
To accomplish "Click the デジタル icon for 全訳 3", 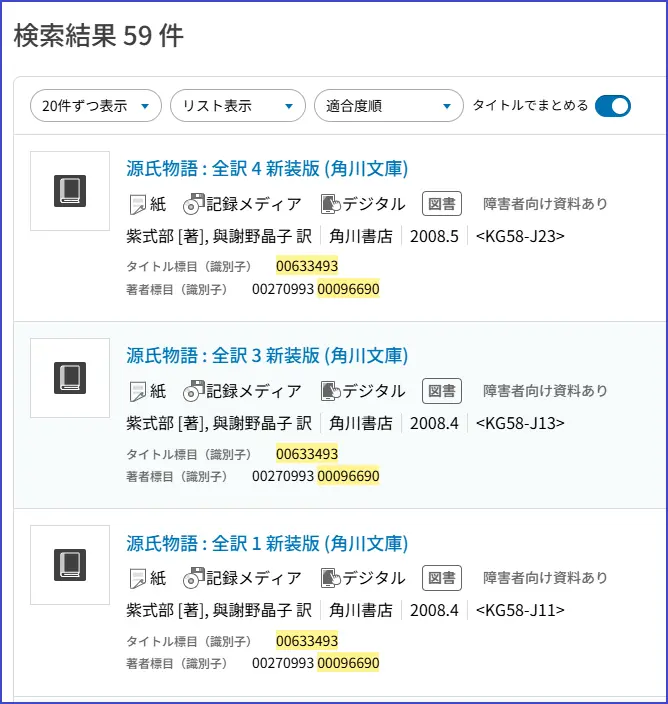I will coord(331,391).
